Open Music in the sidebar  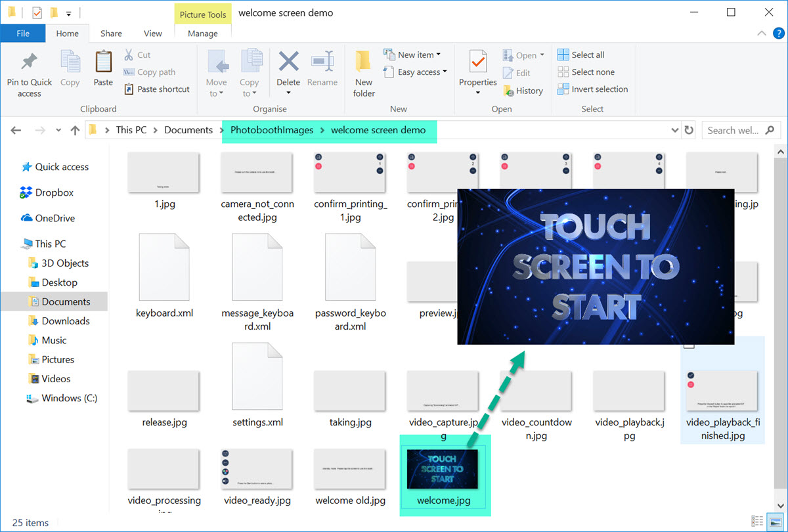pyautogui.click(x=47, y=340)
